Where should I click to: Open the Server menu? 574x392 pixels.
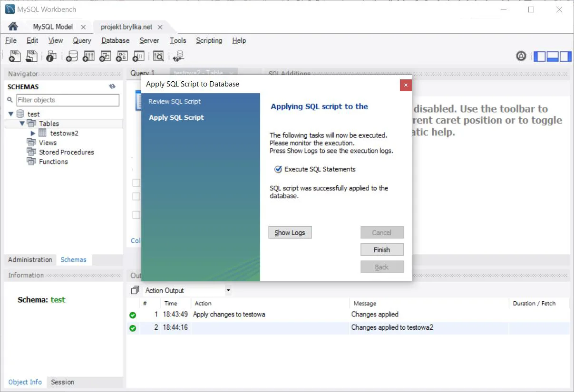tap(149, 40)
